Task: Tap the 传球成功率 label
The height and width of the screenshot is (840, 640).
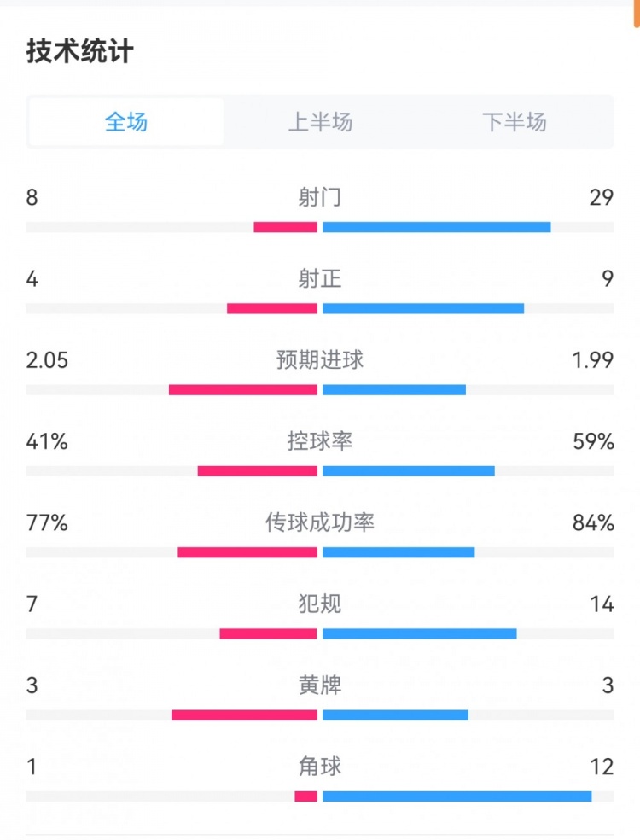Action: [320, 522]
